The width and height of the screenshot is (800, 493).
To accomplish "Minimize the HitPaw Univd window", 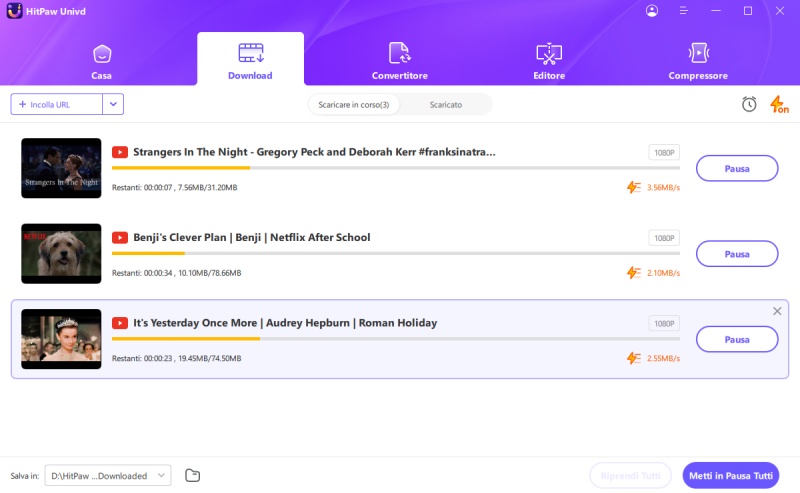I will coord(716,11).
